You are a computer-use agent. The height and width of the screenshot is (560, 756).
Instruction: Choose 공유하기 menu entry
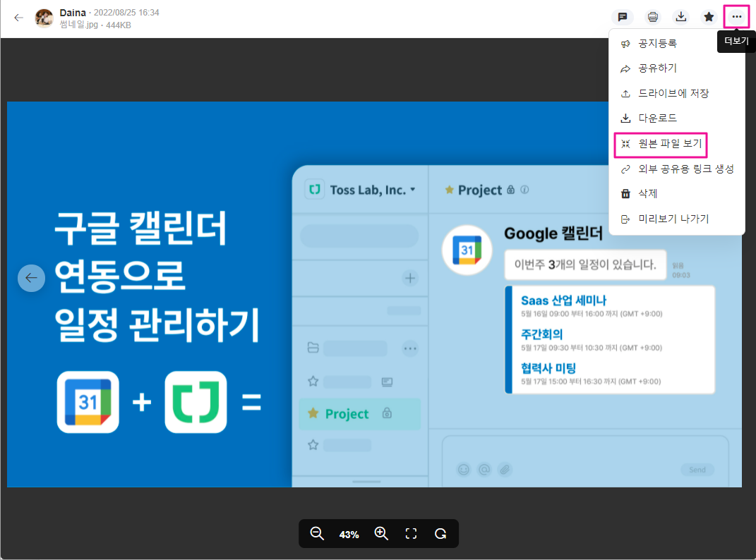click(677, 68)
